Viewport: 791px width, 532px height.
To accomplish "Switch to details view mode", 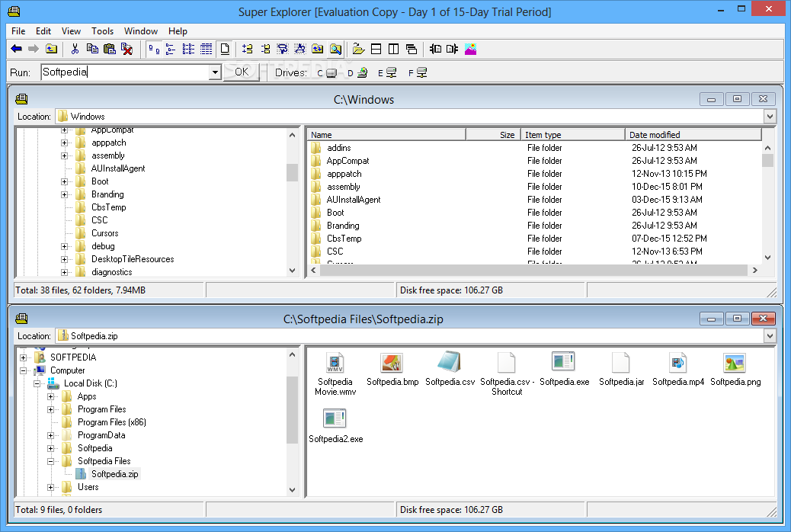I will 207,49.
